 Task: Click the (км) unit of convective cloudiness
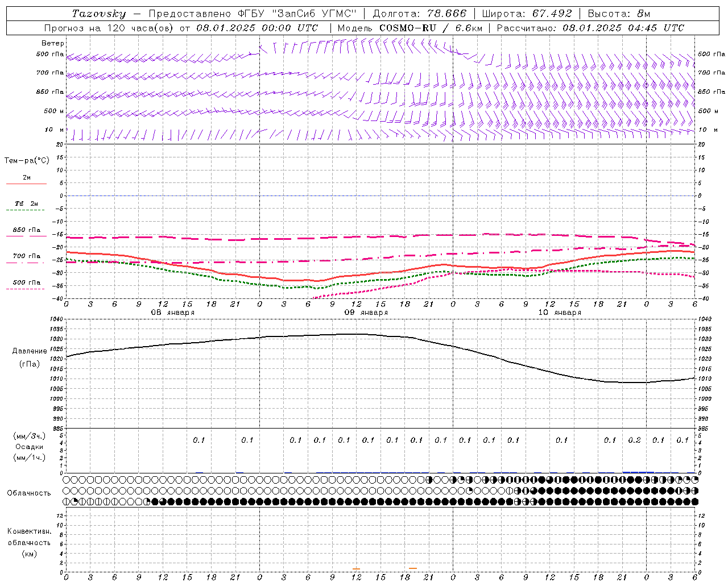coord(29,554)
